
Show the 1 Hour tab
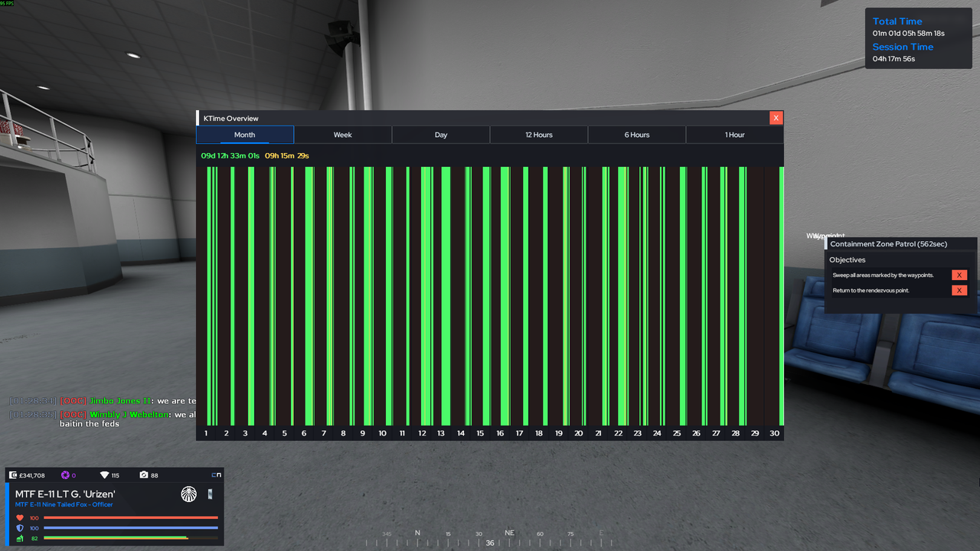[735, 135]
